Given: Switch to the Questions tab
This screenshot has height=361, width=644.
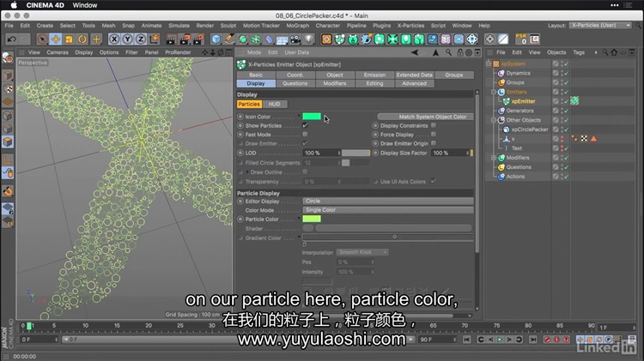Looking at the screenshot, I should click(295, 83).
